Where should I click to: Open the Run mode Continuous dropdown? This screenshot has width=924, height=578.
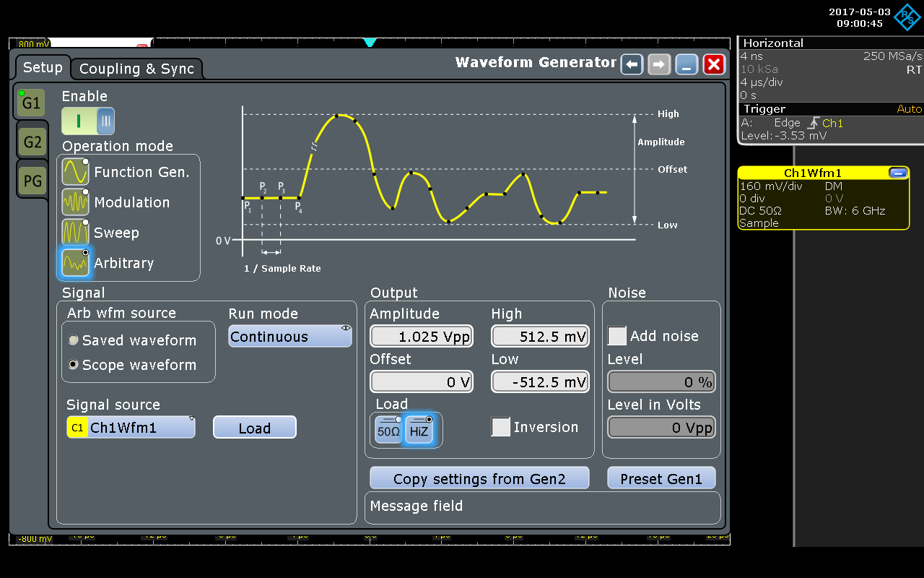[290, 337]
